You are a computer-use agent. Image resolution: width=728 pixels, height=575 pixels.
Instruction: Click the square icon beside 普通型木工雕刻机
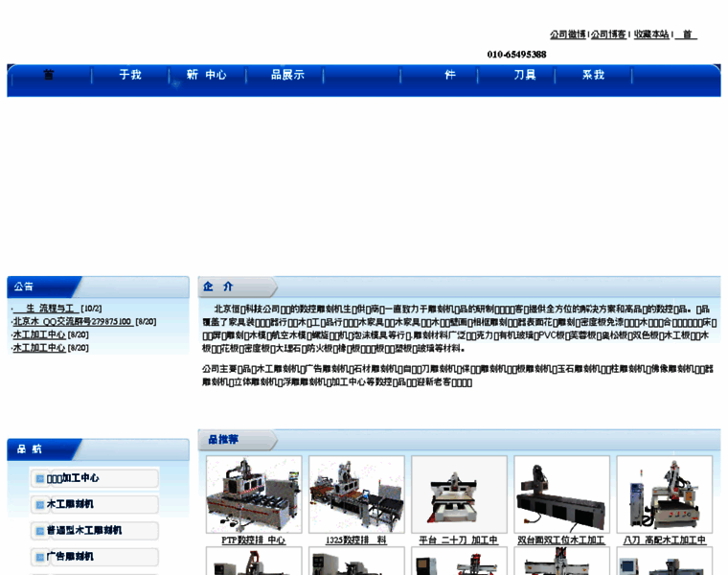[40, 531]
